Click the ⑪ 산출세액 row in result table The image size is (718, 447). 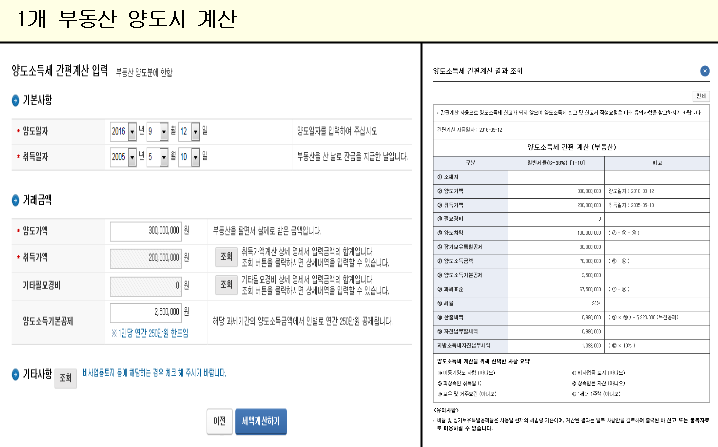pyautogui.click(x=571, y=317)
